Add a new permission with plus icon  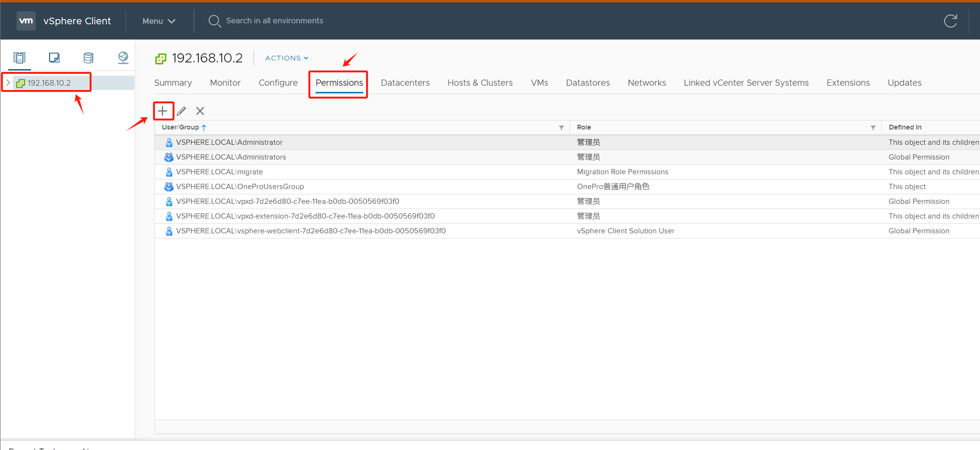pos(163,111)
